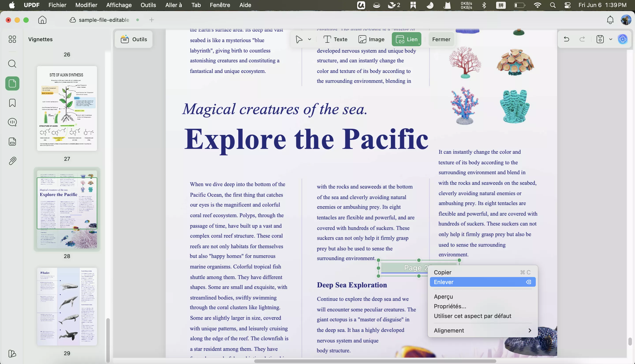Open the Wi-Fi status menu

pyautogui.click(x=537, y=5)
